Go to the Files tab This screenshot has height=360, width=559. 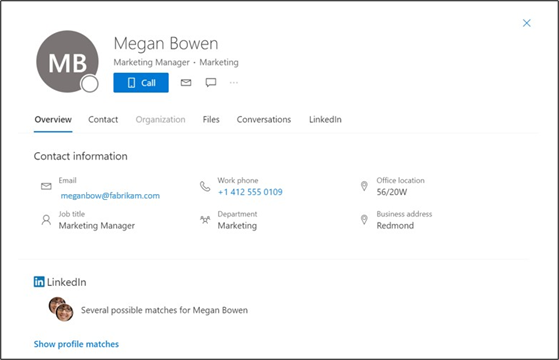[x=211, y=119]
